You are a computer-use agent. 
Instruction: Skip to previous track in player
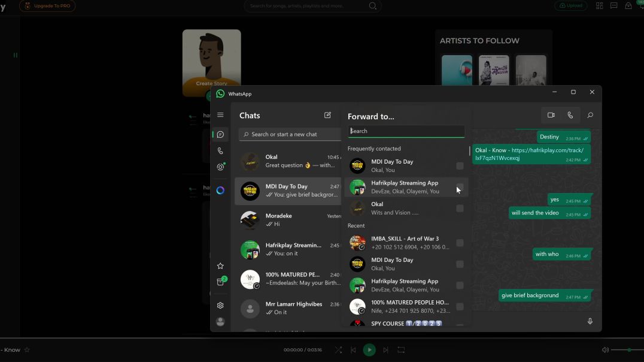[353, 350]
